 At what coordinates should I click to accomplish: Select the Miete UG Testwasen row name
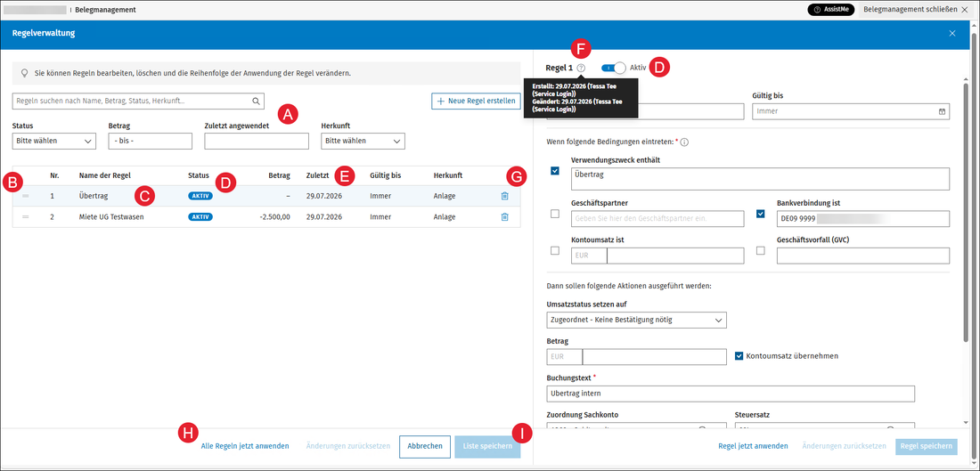pyautogui.click(x=110, y=216)
